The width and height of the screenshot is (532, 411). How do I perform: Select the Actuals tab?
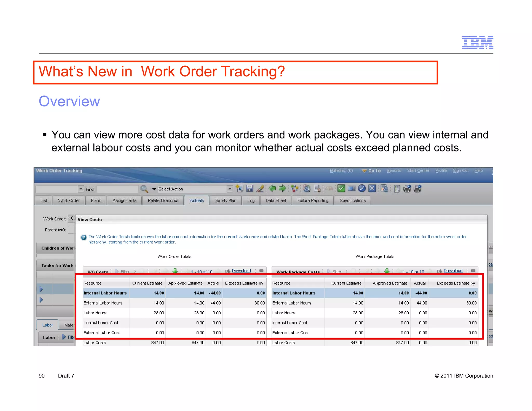[x=197, y=201]
